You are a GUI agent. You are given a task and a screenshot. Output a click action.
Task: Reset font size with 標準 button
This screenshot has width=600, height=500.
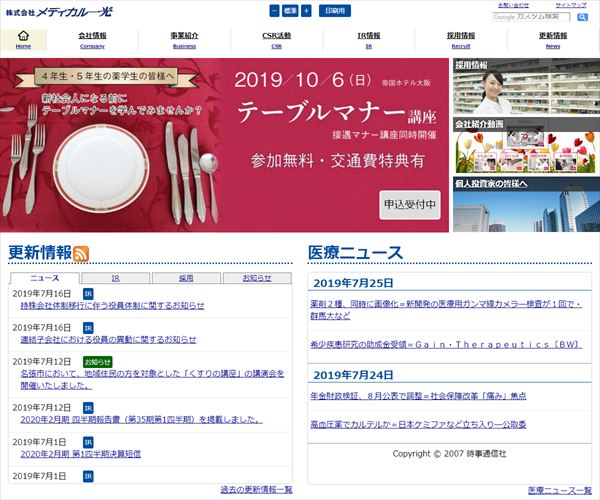pyautogui.click(x=290, y=11)
